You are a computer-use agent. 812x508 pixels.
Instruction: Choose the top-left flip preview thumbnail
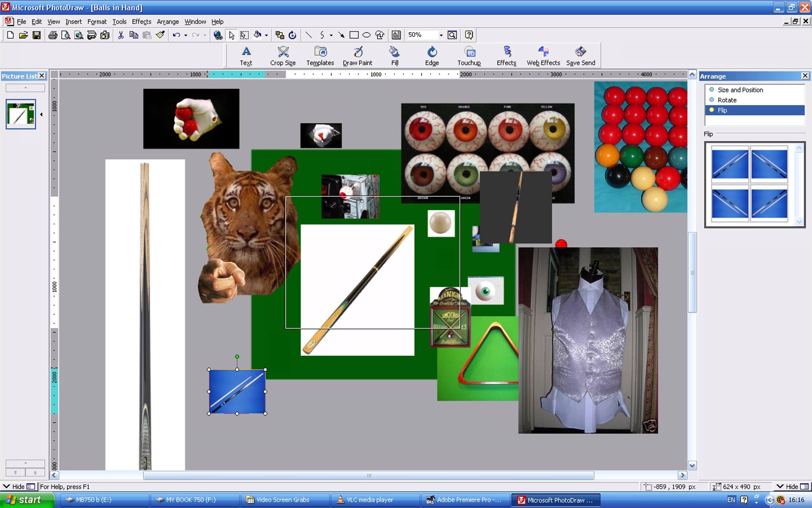click(730, 164)
